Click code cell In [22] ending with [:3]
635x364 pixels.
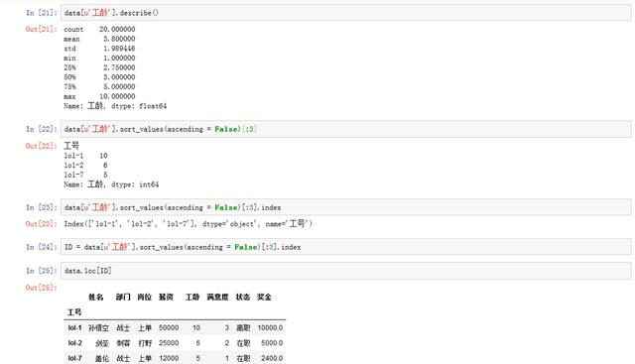tap(345, 129)
